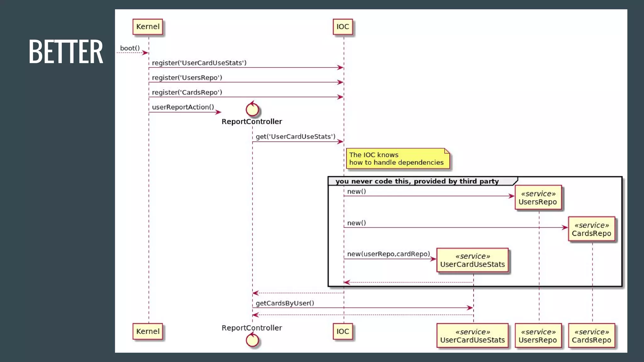
Task: Click the getCardsByUser() message label
Action: (x=285, y=303)
